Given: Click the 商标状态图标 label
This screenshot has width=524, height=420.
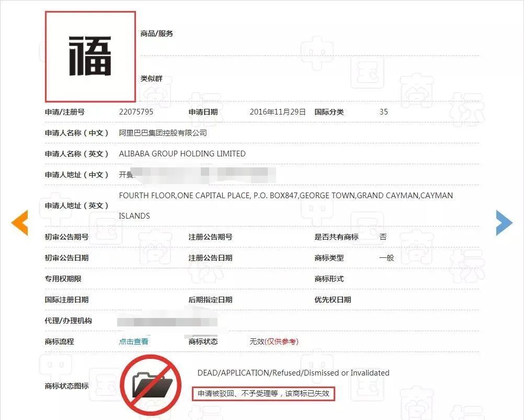Looking at the screenshot, I should 66,386.
